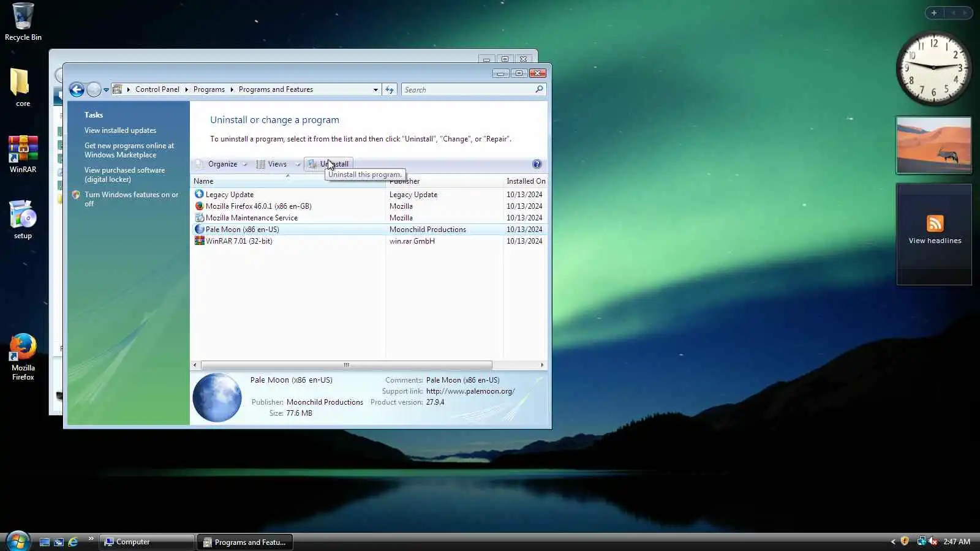Click the Slide Show gadget picture
The height and width of the screenshot is (551, 980).
[933, 145]
